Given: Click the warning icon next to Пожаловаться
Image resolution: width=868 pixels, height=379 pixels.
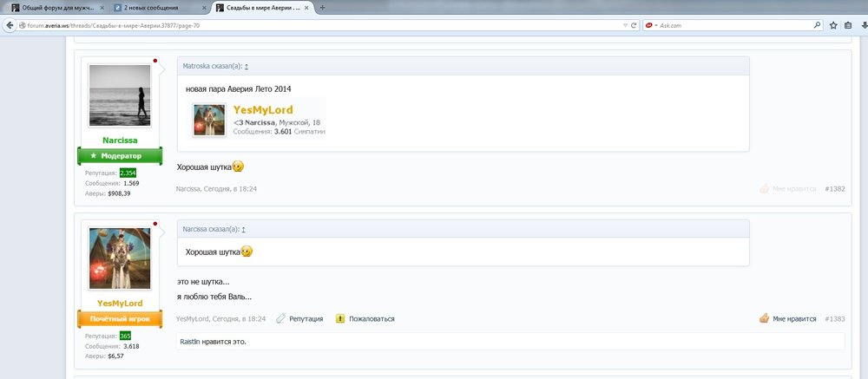Looking at the screenshot, I should (340, 318).
